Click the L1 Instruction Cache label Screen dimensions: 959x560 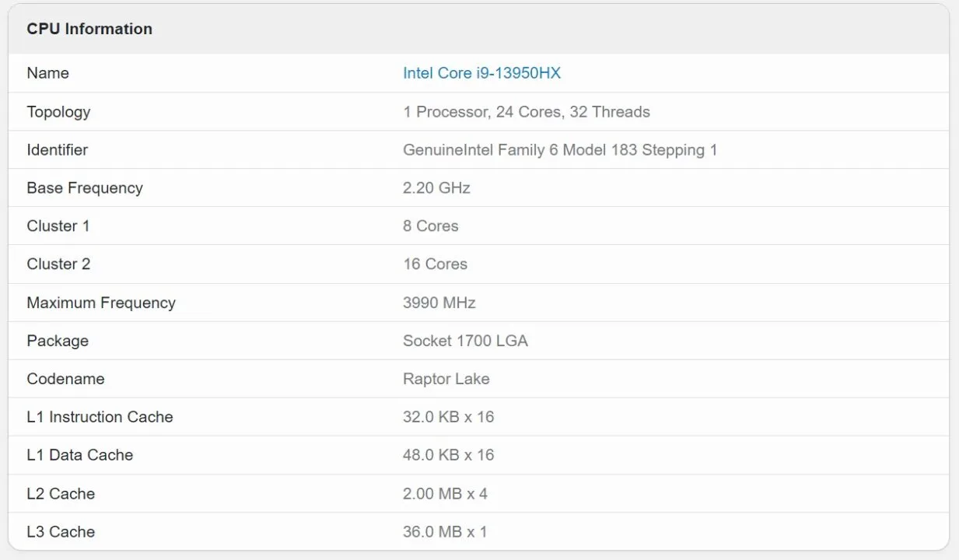tap(100, 417)
